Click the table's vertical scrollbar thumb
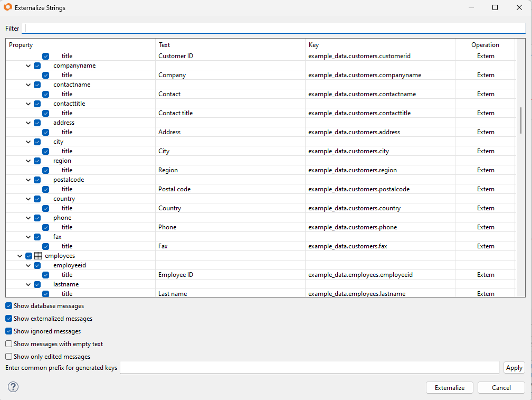The height and width of the screenshot is (400, 532). pyautogui.click(x=520, y=120)
